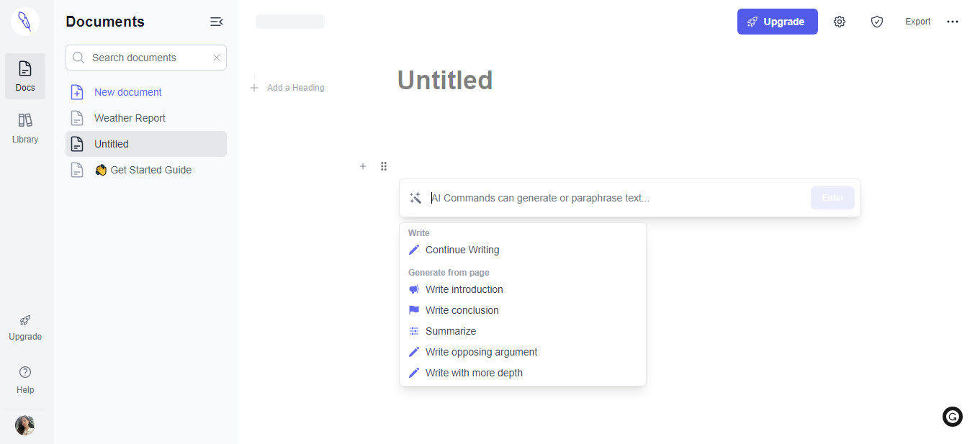980x444 pixels.
Task: Open the settings gear icon
Action: click(x=840, y=22)
